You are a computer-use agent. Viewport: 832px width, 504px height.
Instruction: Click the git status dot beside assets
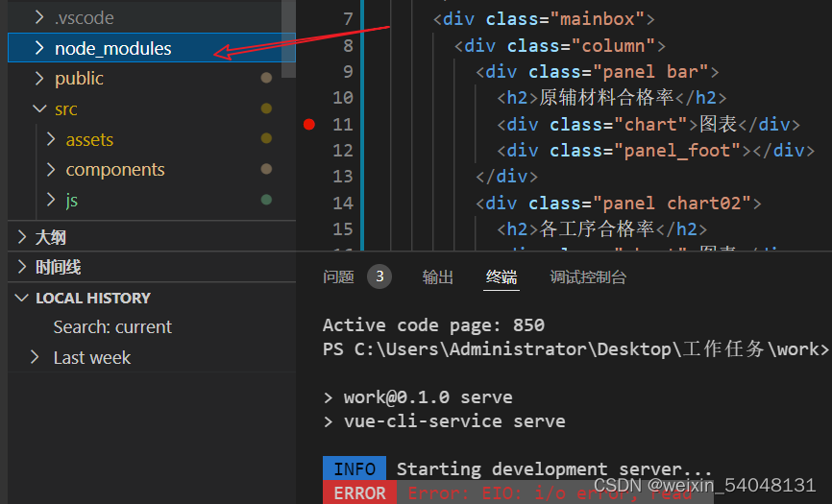click(266, 138)
